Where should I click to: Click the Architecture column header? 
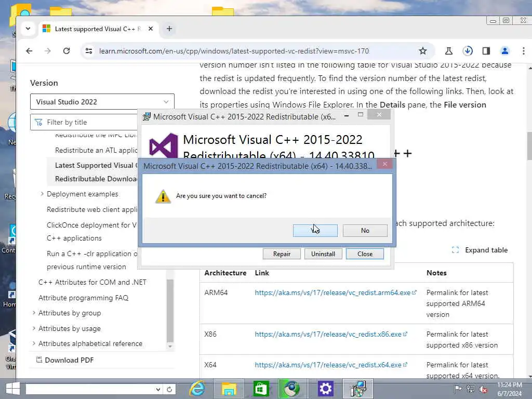(x=225, y=273)
